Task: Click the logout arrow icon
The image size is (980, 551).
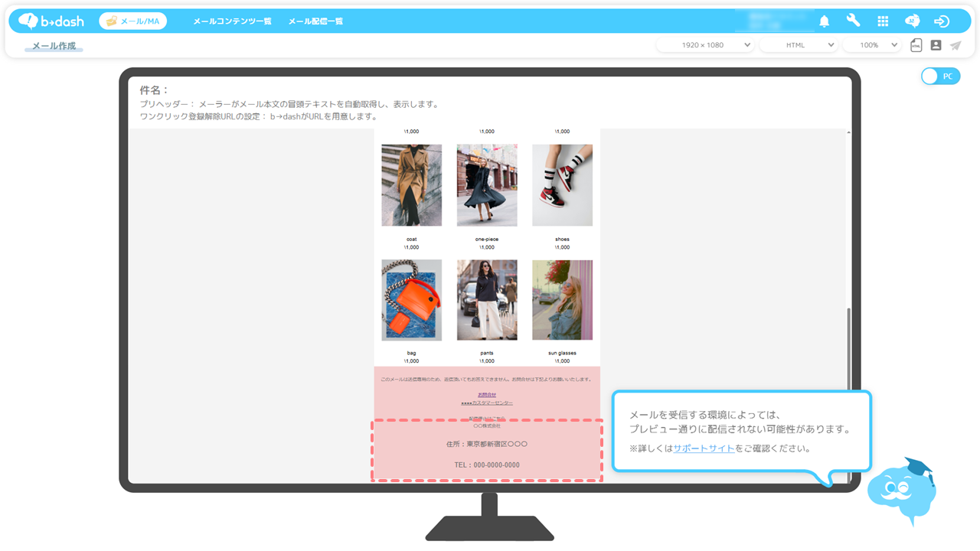Action: pos(942,21)
